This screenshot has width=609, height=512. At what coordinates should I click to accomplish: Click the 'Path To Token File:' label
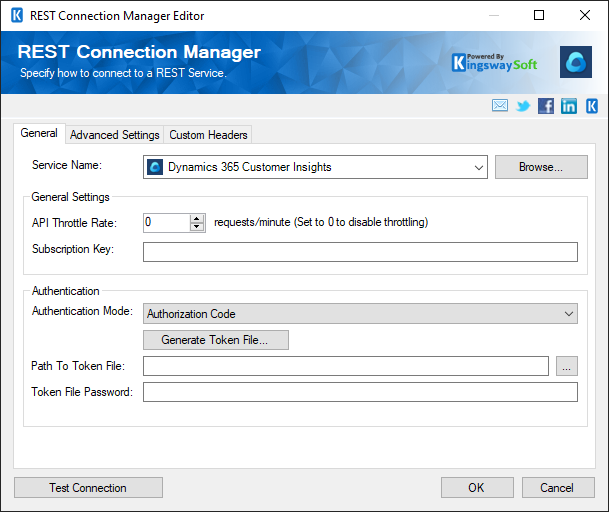tap(78, 366)
